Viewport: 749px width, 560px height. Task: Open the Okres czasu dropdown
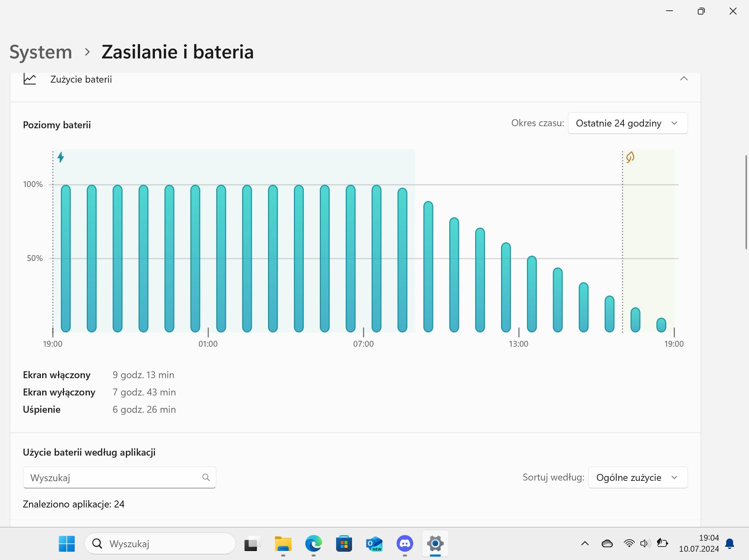(628, 123)
